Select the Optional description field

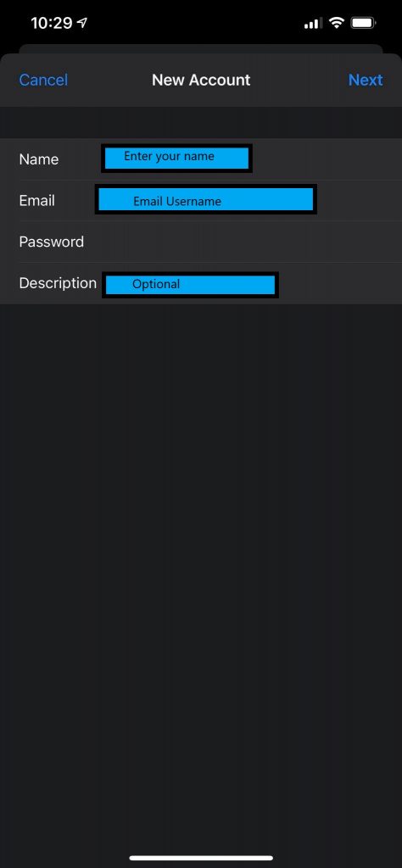190,285
